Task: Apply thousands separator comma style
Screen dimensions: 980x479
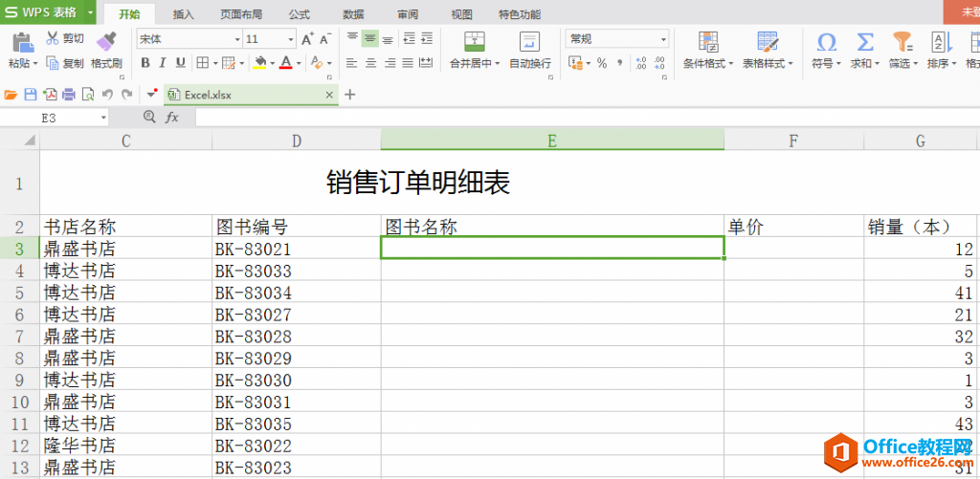Action: click(619, 63)
